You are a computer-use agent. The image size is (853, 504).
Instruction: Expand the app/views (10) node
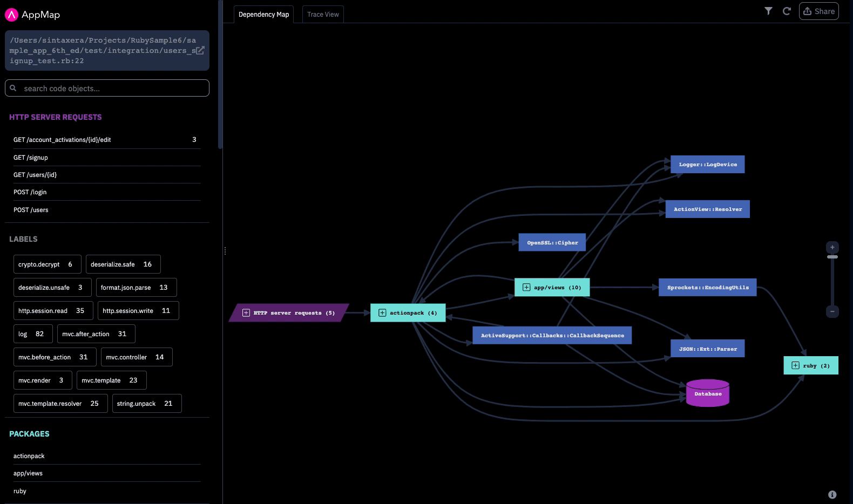click(526, 287)
